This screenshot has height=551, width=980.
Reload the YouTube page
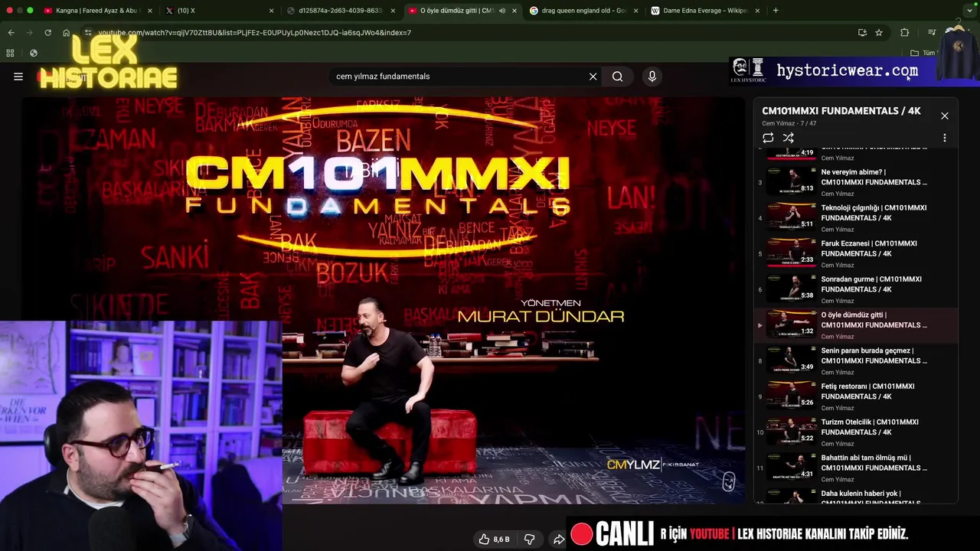pos(47,33)
